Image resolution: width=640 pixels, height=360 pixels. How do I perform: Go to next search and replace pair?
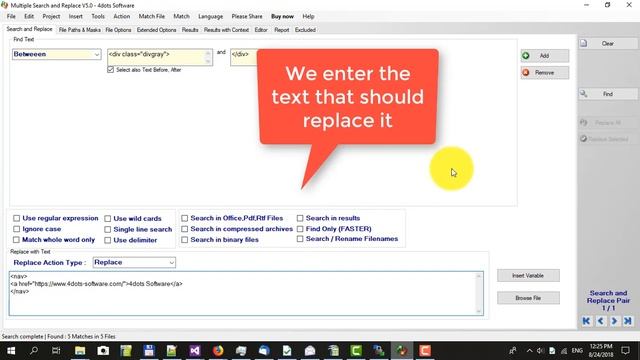click(614, 321)
